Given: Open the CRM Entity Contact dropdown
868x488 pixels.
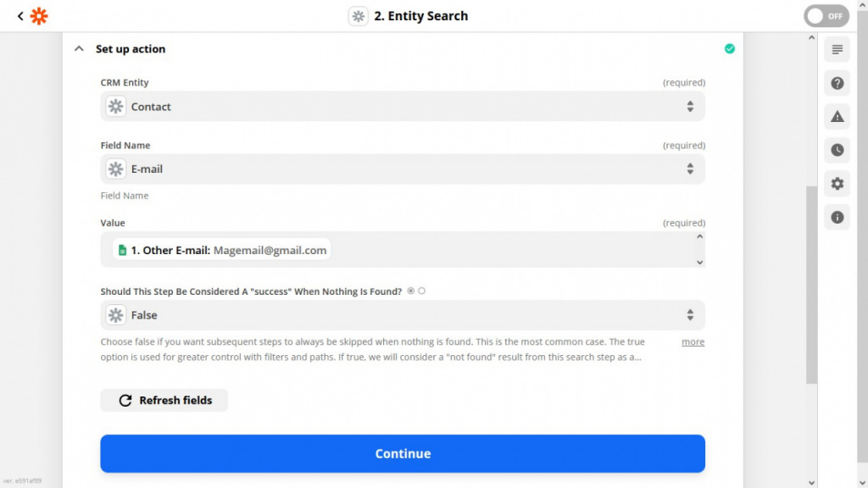Looking at the screenshot, I should [403, 106].
